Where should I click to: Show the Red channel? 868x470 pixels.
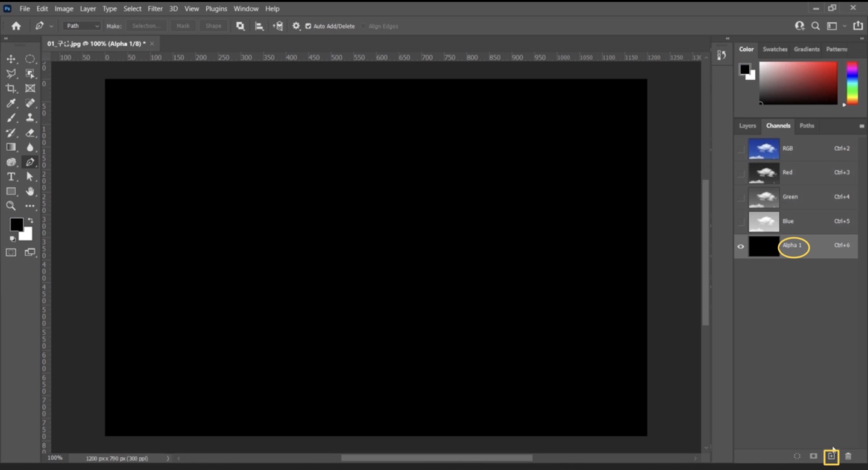coord(741,173)
